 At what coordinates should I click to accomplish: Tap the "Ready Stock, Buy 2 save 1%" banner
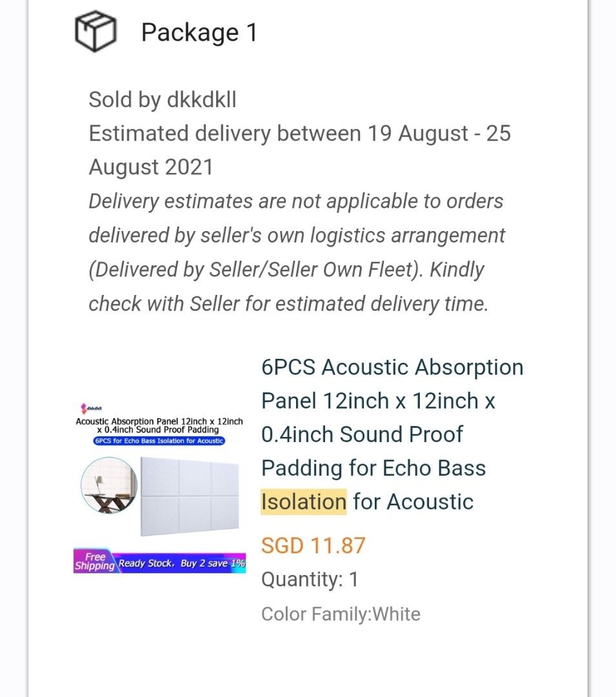181,563
